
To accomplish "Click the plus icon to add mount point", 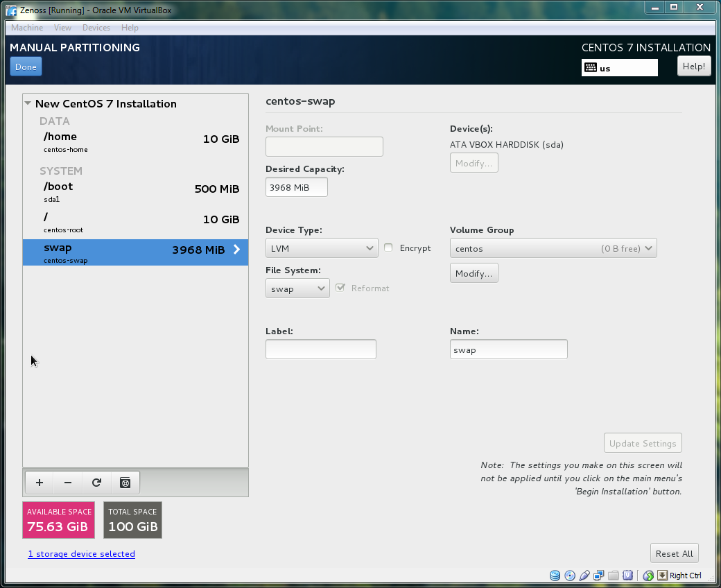I will [x=40, y=483].
